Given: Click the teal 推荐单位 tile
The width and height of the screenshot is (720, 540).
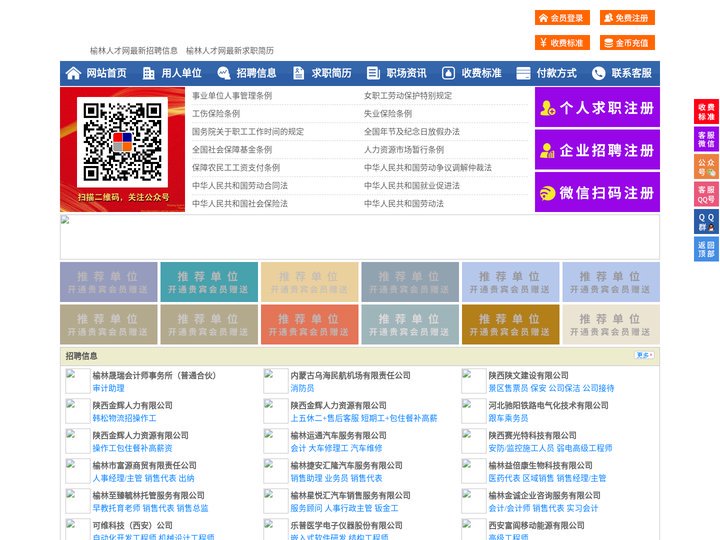Looking at the screenshot, I should click(209, 282).
